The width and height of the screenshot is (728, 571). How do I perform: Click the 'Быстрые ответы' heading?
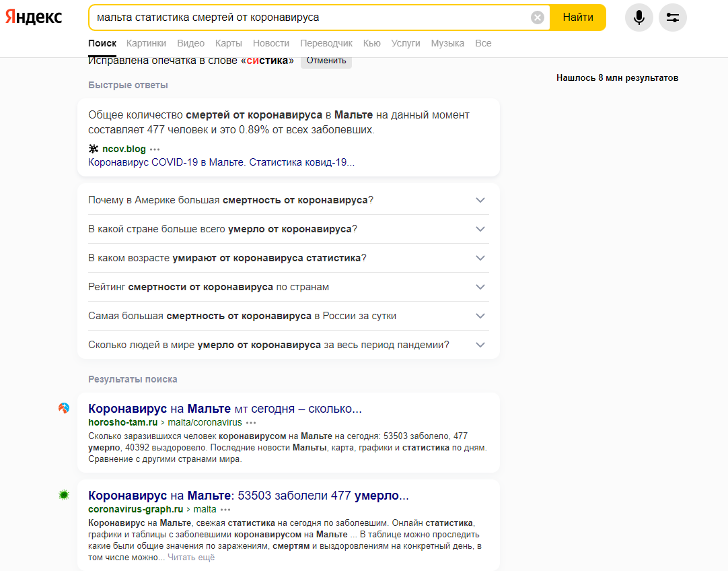[128, 85]
